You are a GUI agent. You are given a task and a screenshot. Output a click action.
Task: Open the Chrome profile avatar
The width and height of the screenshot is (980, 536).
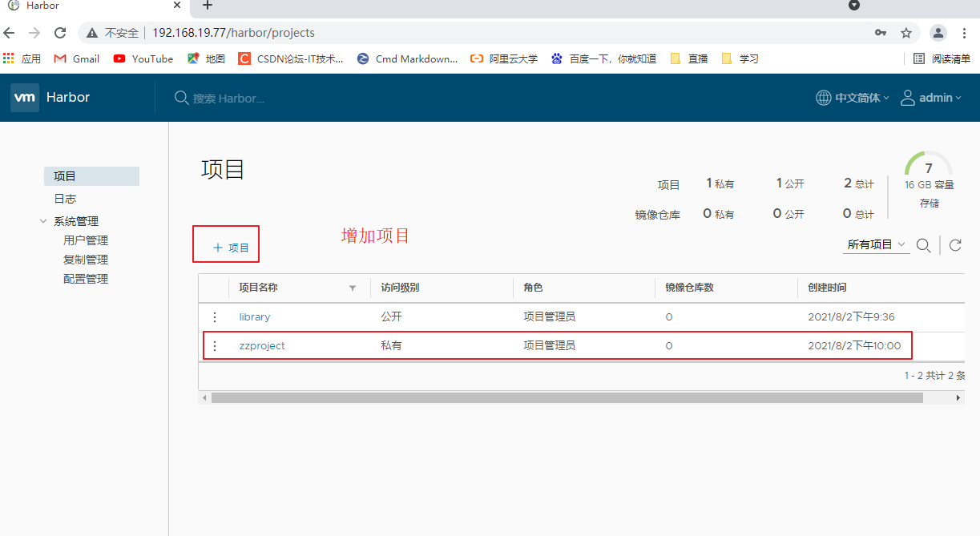point(938,33)
